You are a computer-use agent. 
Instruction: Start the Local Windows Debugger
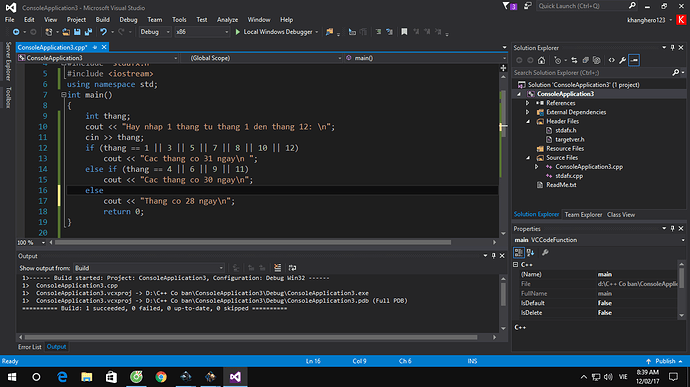pos(274,32)
